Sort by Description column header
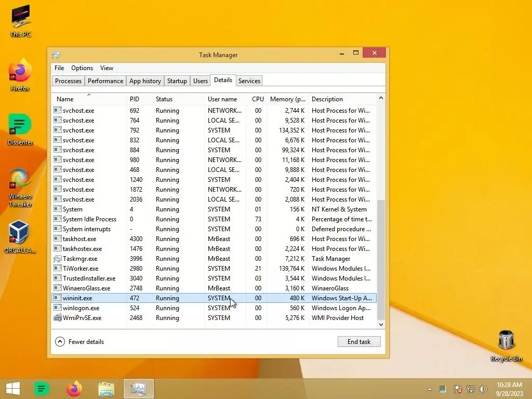 (342, 99)
